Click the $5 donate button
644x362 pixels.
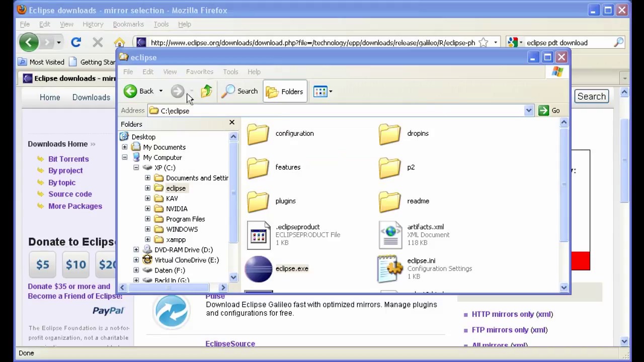click(42, 264)
